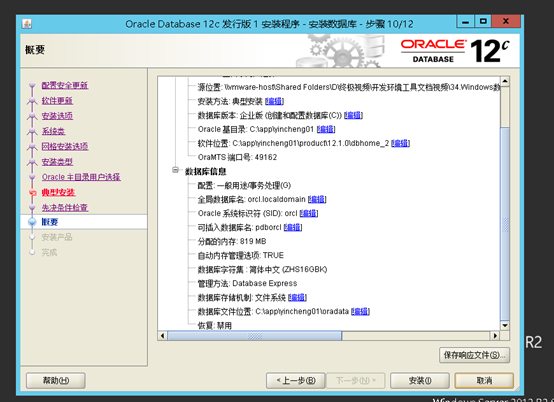Click vertical scrollbar up arrow
Screen dimensions: 554x402
[505, 81]
